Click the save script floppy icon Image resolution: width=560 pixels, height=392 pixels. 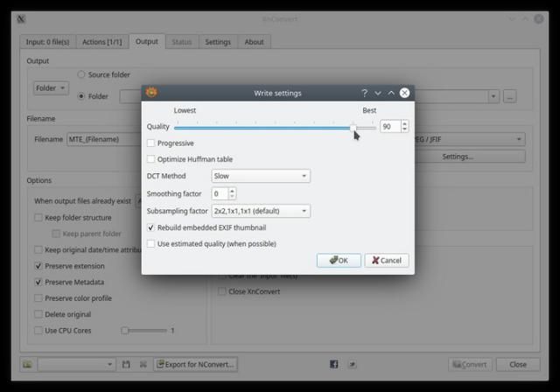click(126, 364)
